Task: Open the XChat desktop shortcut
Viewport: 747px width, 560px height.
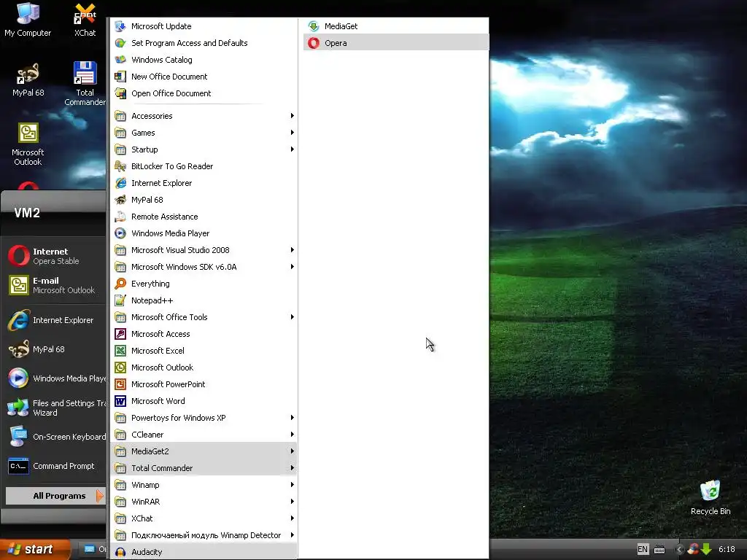Action: (85, 20)
